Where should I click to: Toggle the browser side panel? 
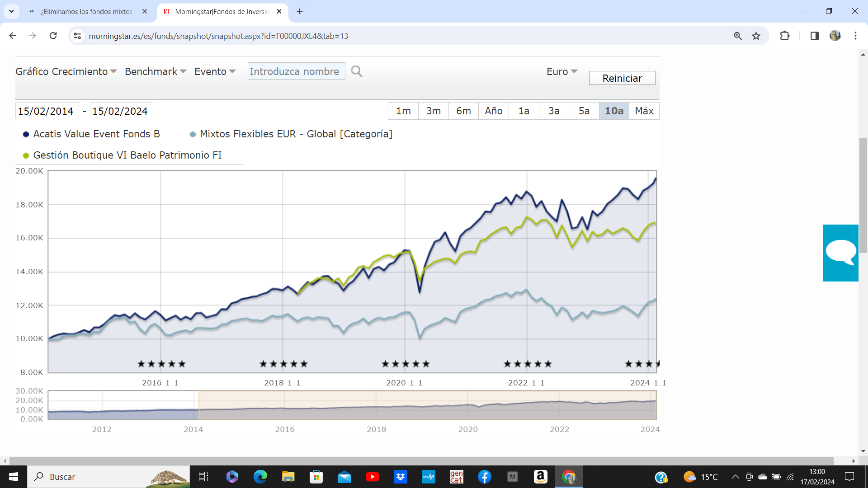tap(815, 36)
